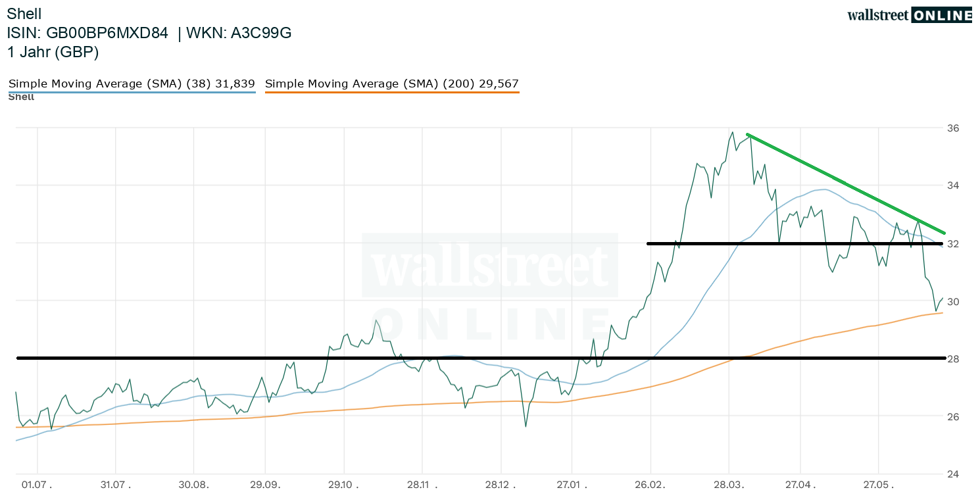Click the "1 Jahr (GBP)" period label
This screenshot has width=980, height=490.
(53, 53)
